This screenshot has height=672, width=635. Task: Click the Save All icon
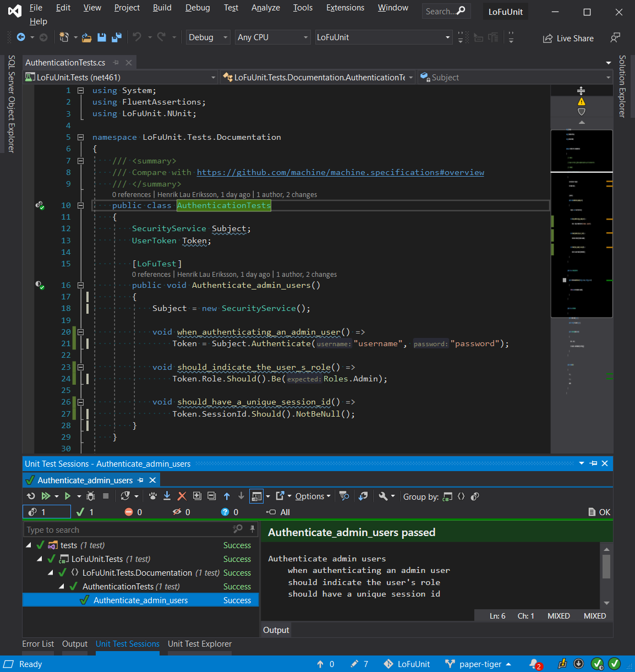click(117, 37)
